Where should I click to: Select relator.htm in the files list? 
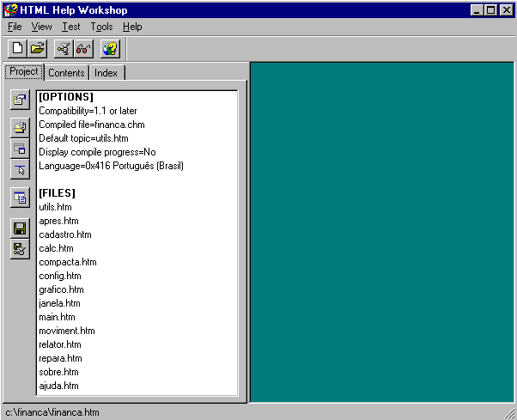click(x=60, y=344)
